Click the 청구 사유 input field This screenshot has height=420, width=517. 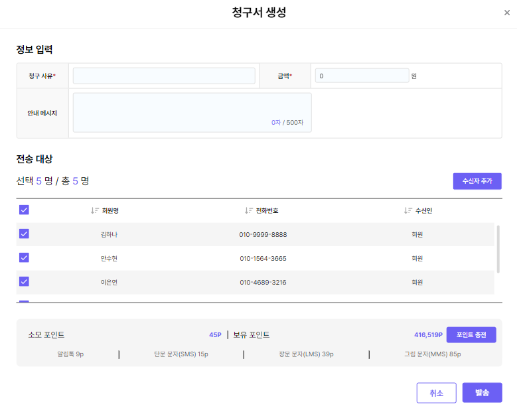point(164,76)
